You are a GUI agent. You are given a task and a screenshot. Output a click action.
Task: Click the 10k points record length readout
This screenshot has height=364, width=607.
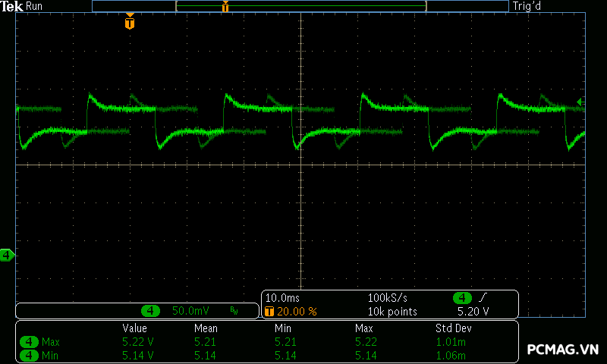(x=392, y=311)
